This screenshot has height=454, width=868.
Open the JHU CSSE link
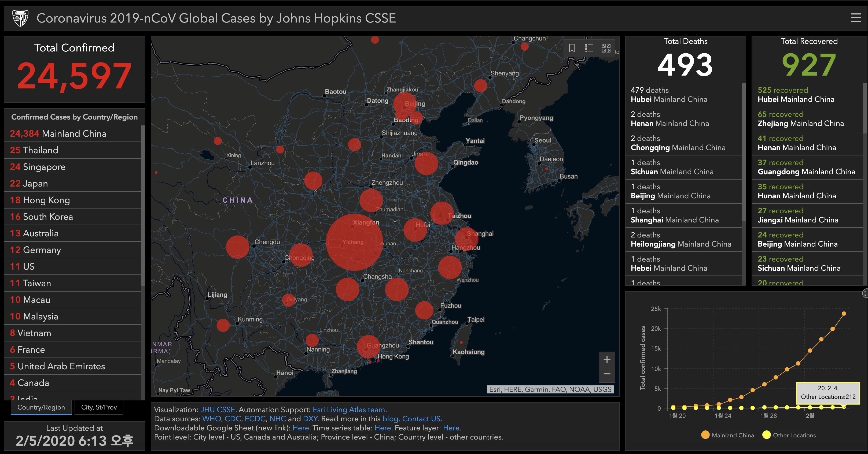(x=218, y=410)
